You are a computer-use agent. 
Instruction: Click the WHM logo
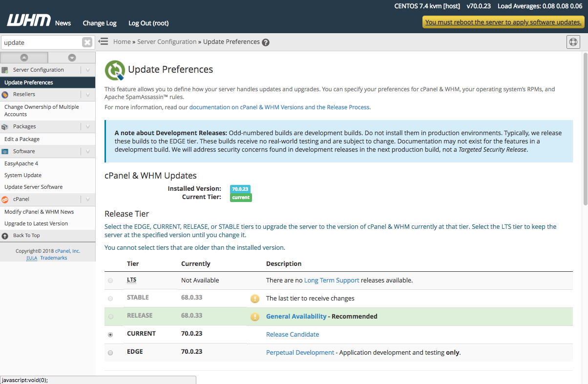tap(28, 21)
